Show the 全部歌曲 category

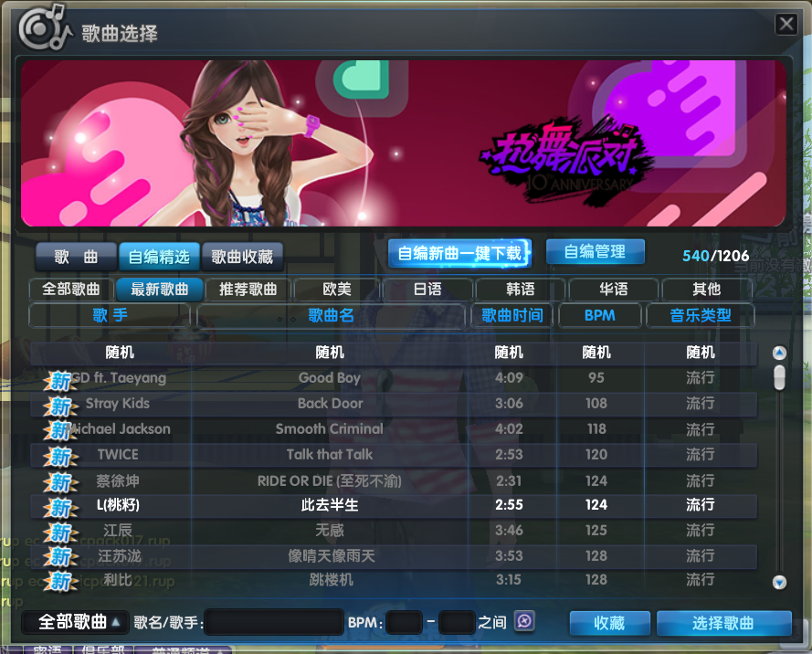click(71, 289)
